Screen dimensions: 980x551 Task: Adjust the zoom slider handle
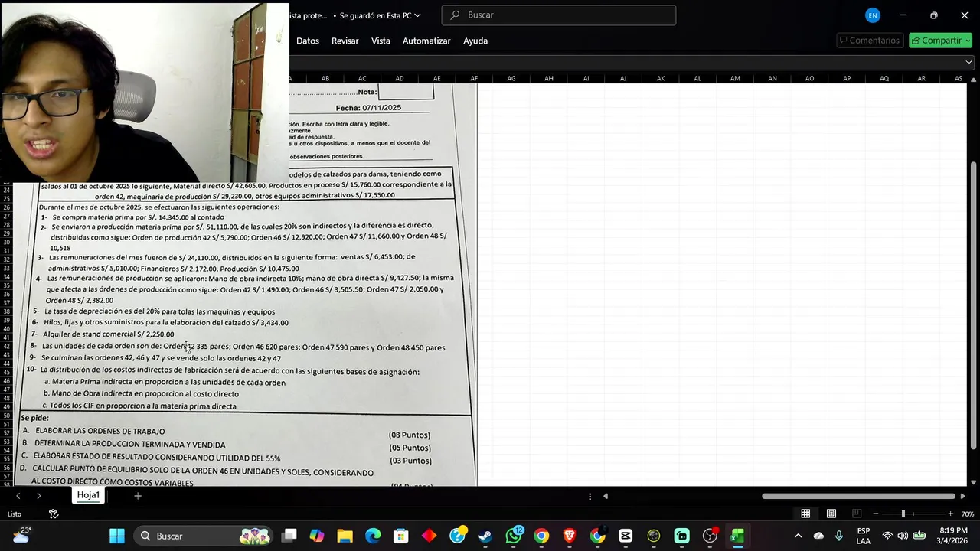pyautogui.click(x=903, y=514)
